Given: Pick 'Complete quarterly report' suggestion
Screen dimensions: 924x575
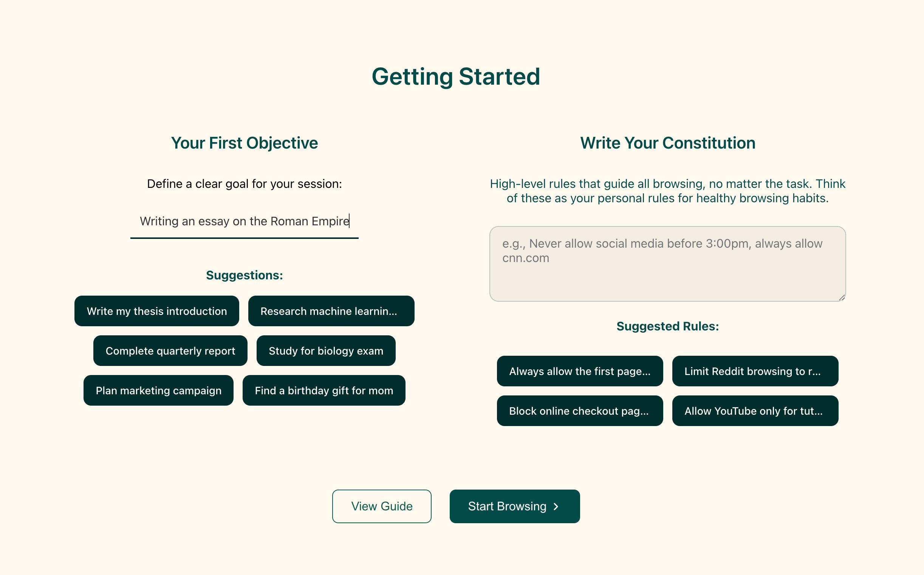Looking at the screenshot, I should coord(170,350).
